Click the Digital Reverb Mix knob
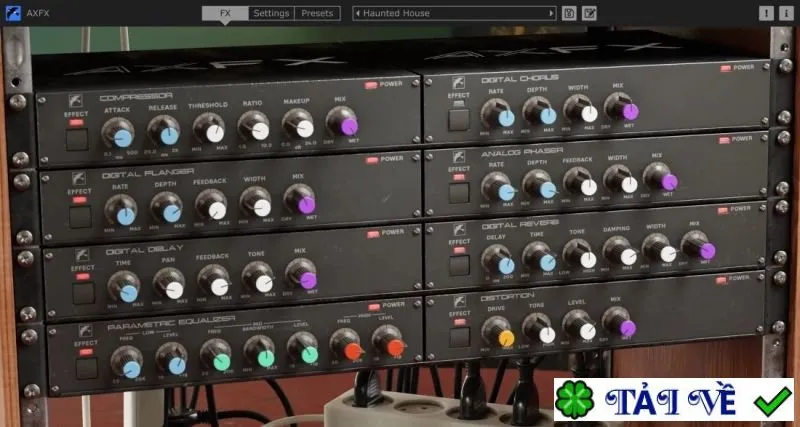Screen dimensions: 800x427 pyautogui.click(x=698, y=245)
